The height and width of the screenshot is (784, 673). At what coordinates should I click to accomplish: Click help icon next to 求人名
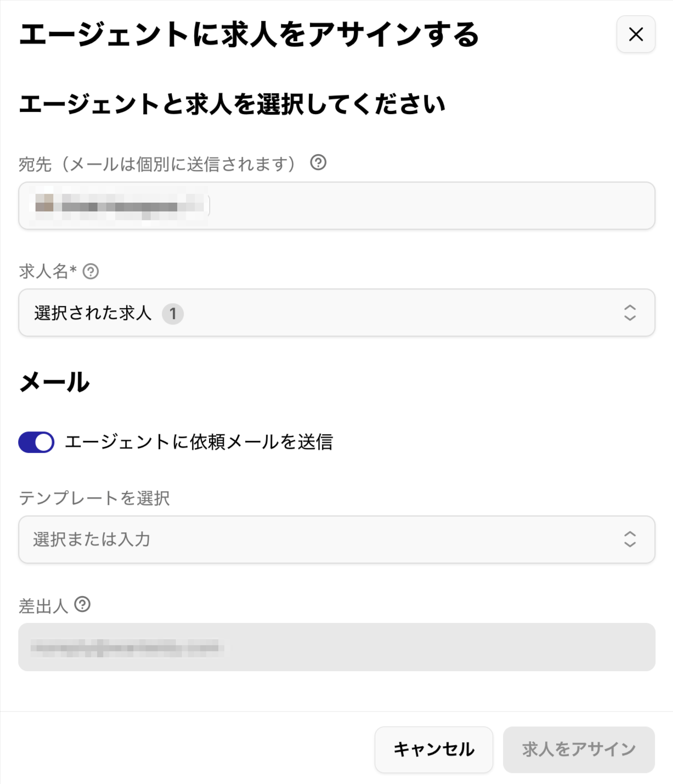(91, 271)
